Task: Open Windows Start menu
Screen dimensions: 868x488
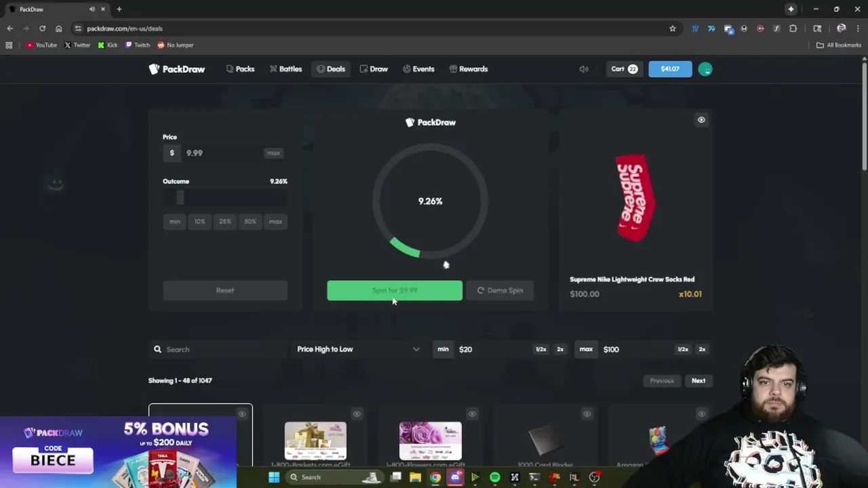Action: point(274,477)
